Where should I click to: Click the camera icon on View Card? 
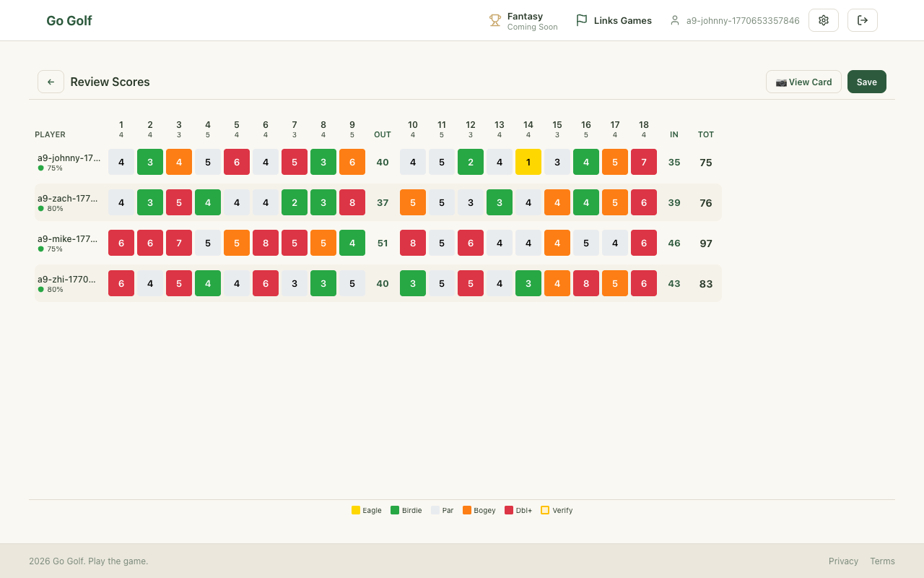pos(781,82)
